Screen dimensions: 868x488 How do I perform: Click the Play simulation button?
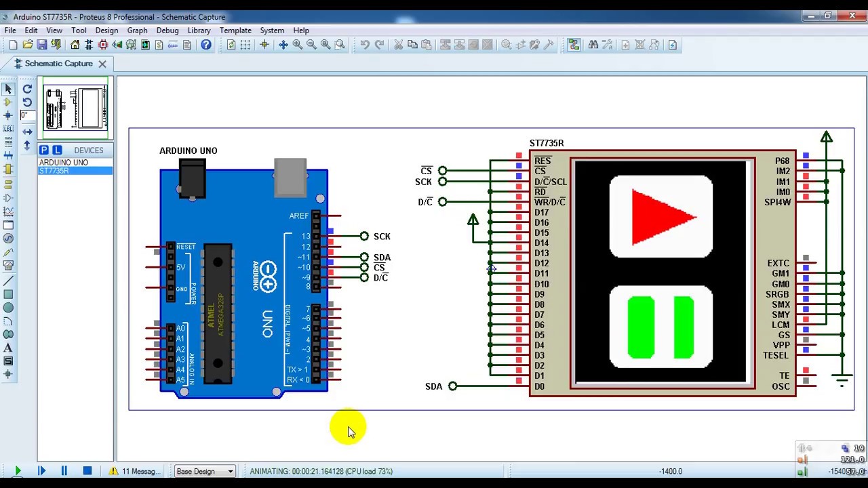(x=17, y=471)
